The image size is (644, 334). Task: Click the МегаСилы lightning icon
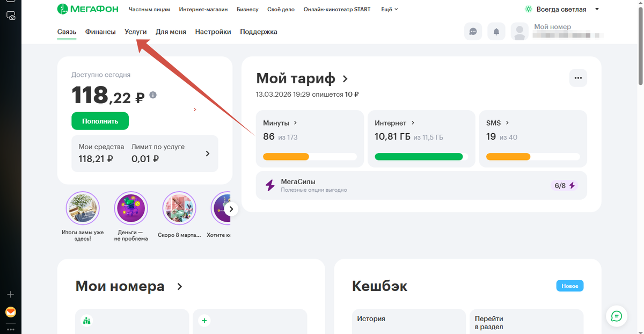coord(270,185)
